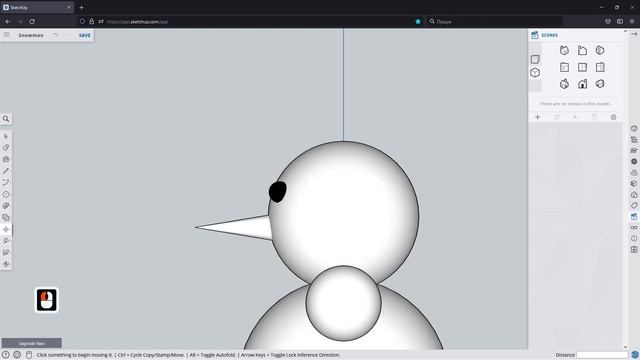Select the Eraser tool
Image resolution: width=640 pixels, height=360 pixels.
[6, 148]
